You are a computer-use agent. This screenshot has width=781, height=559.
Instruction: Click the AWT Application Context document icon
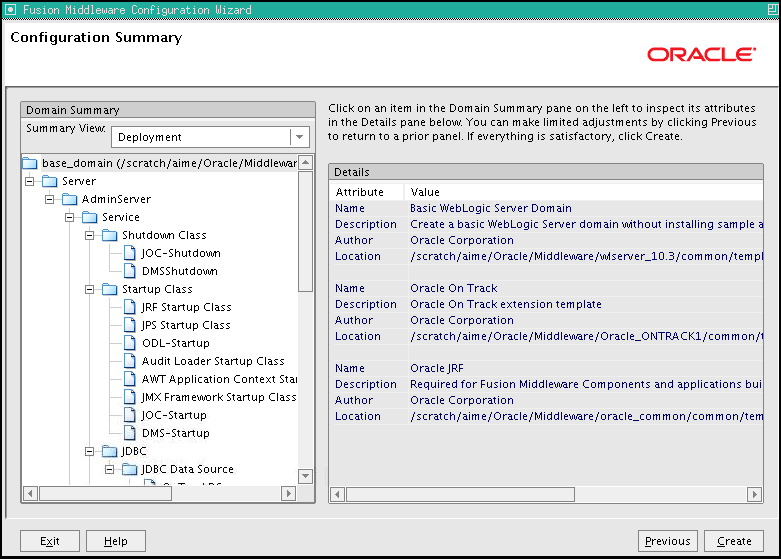[130, 379]
